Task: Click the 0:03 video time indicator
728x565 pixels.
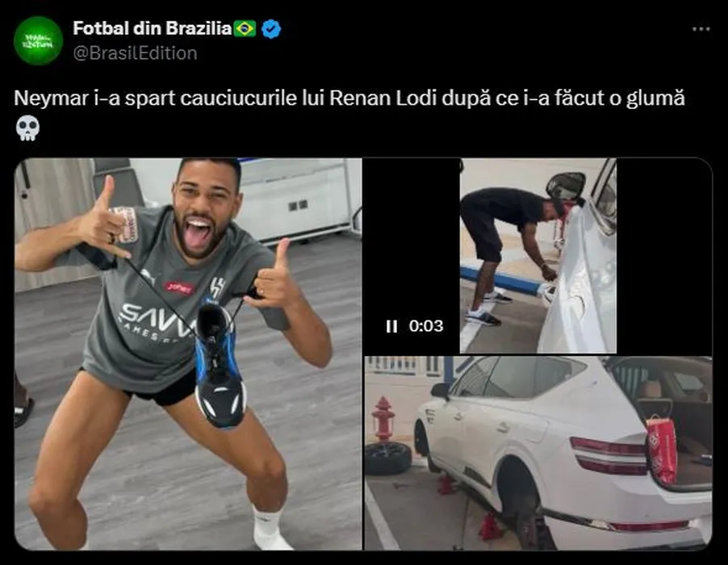Action: coord(426,326)
